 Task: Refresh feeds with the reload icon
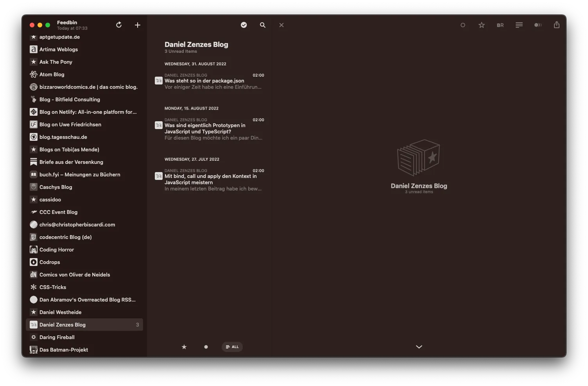pyautogui.click(x=119, y=25)
